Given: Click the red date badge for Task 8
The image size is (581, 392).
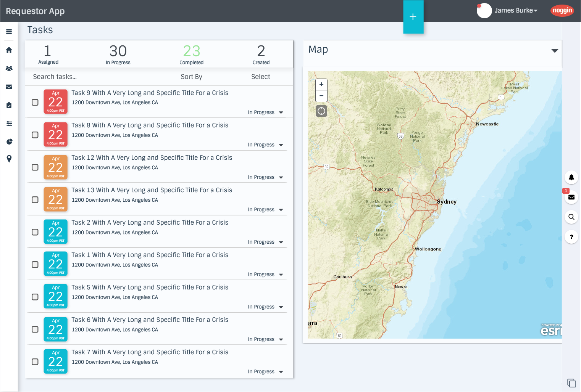Looking at the screenshot, I should tap(56, 134).
